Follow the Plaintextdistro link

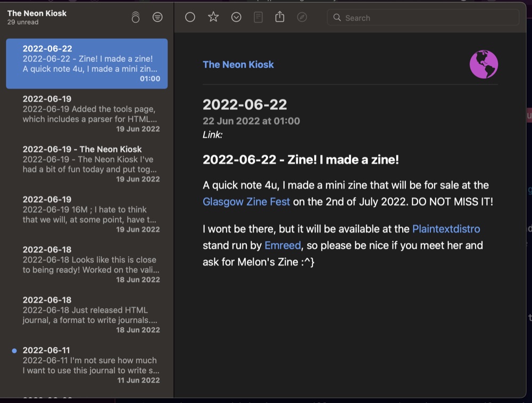click(x=446, y=229)
